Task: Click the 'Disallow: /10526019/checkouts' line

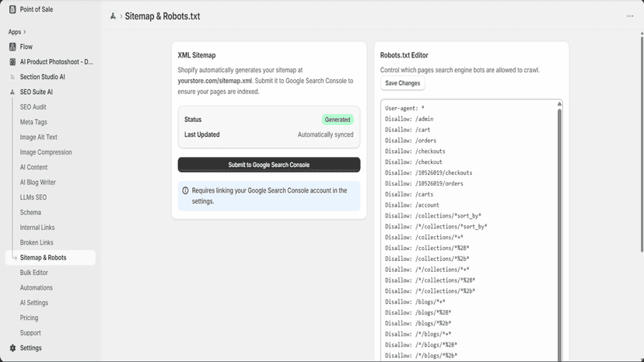Action: [429, 172]
